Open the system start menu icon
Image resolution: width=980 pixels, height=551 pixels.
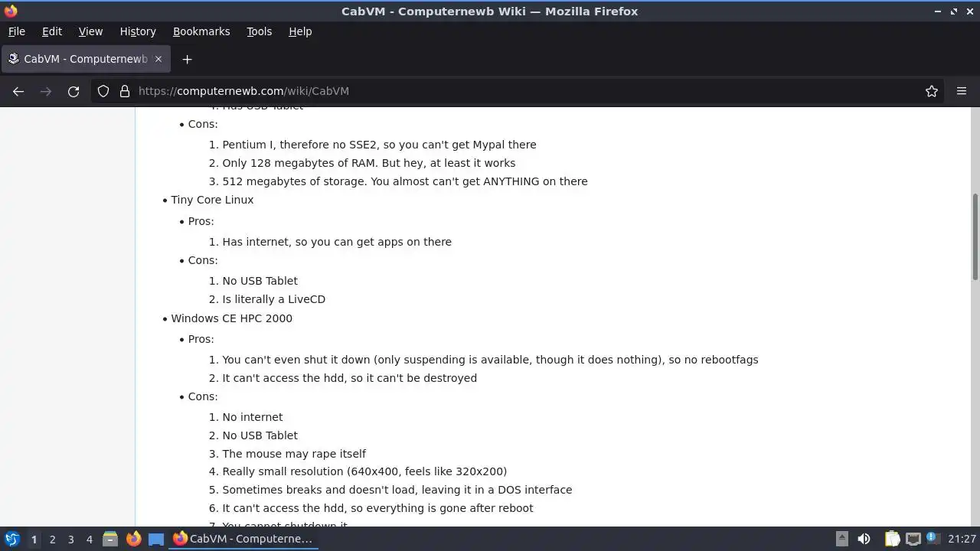(11, 539)
